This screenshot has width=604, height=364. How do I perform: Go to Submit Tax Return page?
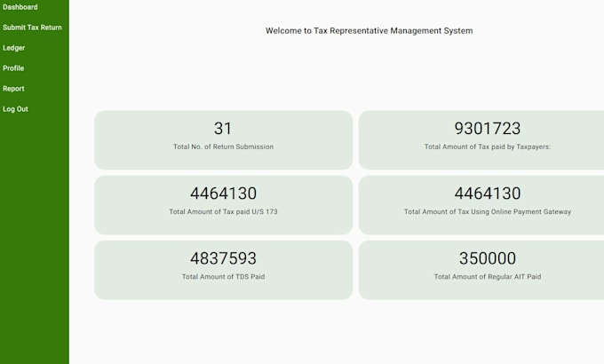[x=32, y=28]
